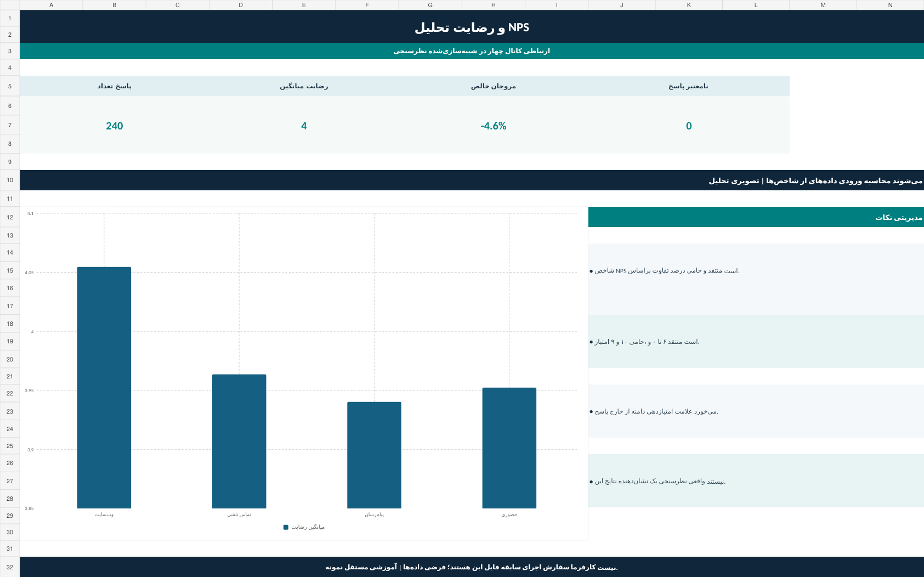Viewport: 924px width, 577px height.
Task: Click the 'وب‌سایت' axis label
Action: pyautogui.click(x=104, y=514)
